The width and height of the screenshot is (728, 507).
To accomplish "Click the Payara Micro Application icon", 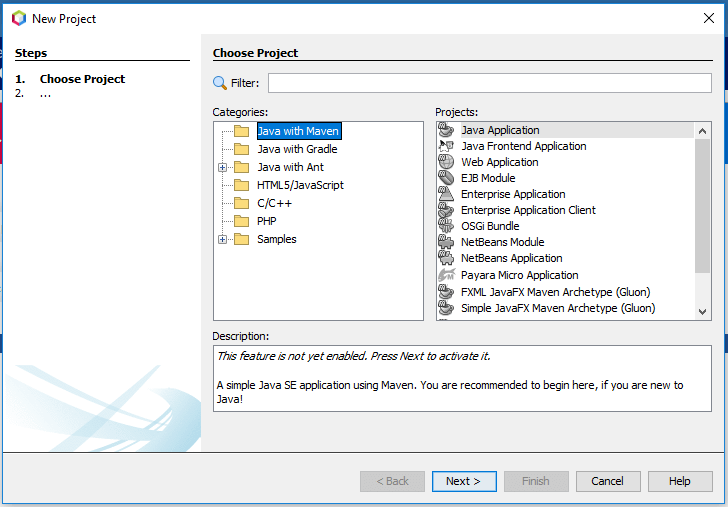I will (x=446, y=275).
